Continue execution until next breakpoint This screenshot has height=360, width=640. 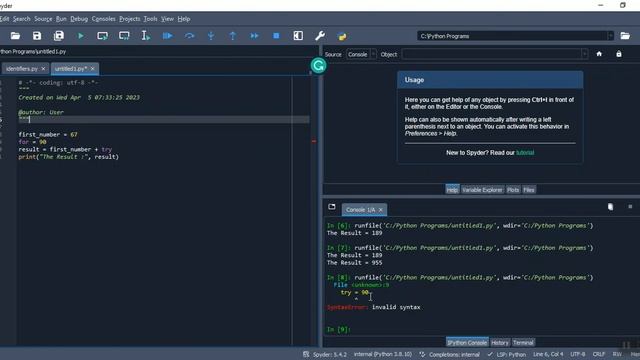pyautogui.click(x=254, y=36)
